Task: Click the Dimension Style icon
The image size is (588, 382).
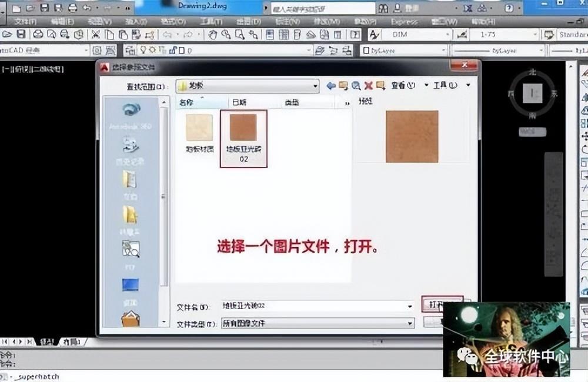Action: tap(462, 35)
